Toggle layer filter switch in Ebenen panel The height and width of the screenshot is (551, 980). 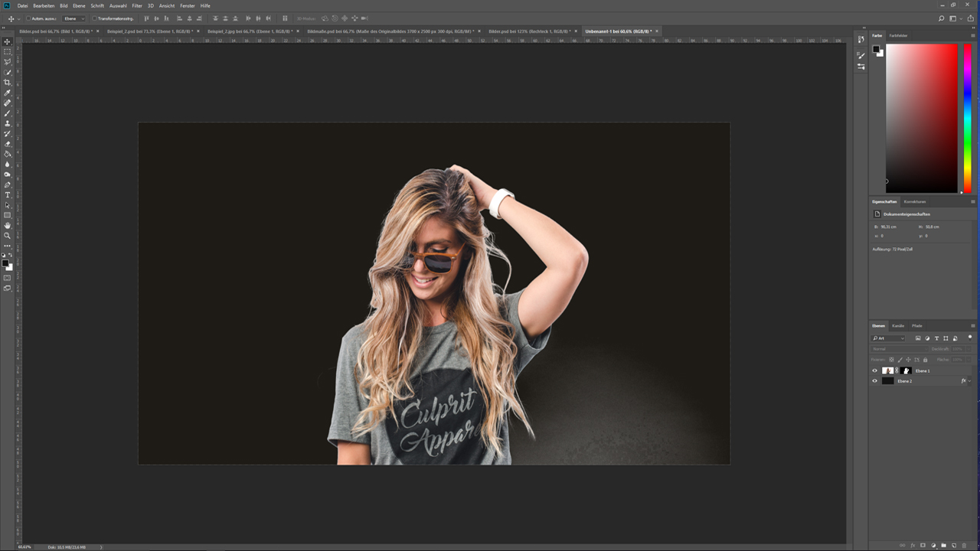click(971, 337)
